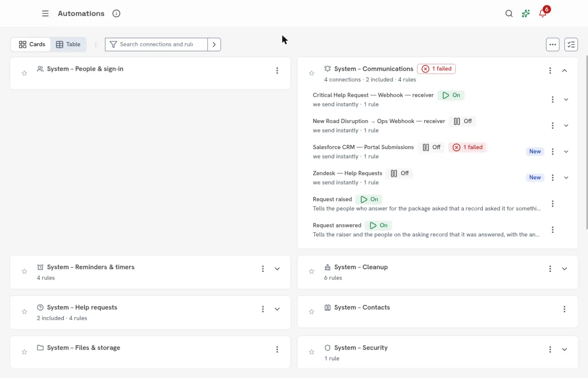
Task: Click the info icon beside Automations
Action: [x=116, y=13]
